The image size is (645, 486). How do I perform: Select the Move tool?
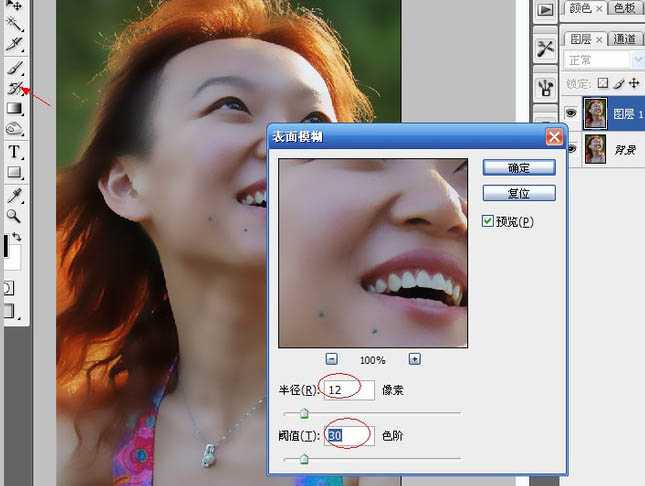[x=15, y=6]
